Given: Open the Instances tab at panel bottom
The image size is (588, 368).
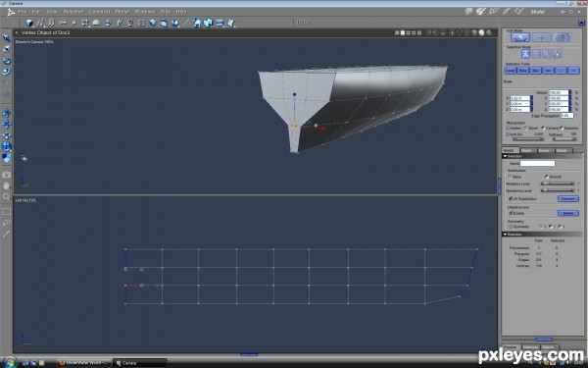Looking at the screenshot, I should pos(530,347).
